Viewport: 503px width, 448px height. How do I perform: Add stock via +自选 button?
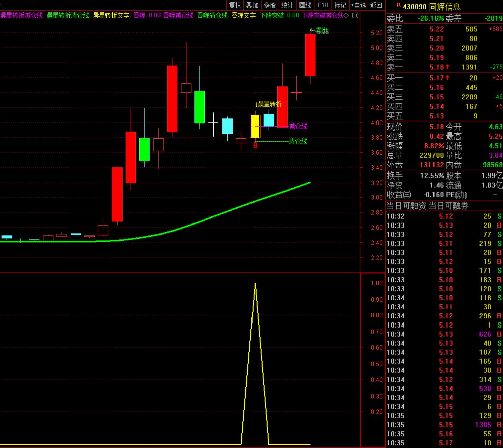click(x=358, y=5)
